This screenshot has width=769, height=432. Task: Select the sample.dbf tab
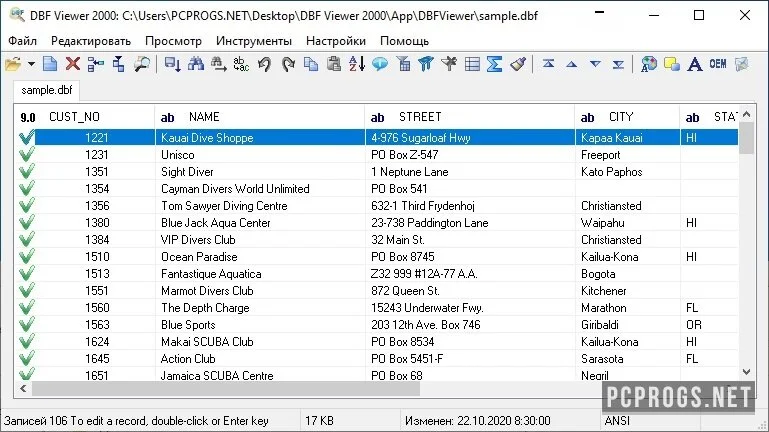[x=47, y=90]
